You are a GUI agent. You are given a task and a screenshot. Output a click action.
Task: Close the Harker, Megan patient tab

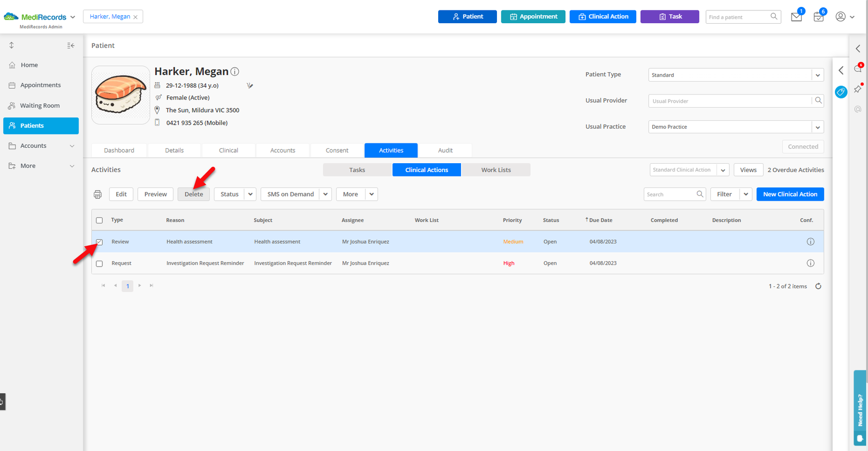[x=135, y=17]
